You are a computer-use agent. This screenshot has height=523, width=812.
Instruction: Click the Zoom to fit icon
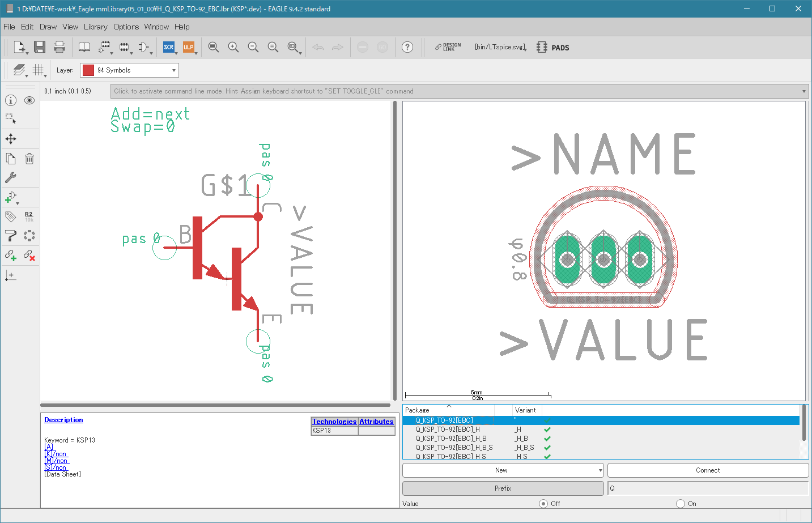click(x=213, y=47)
